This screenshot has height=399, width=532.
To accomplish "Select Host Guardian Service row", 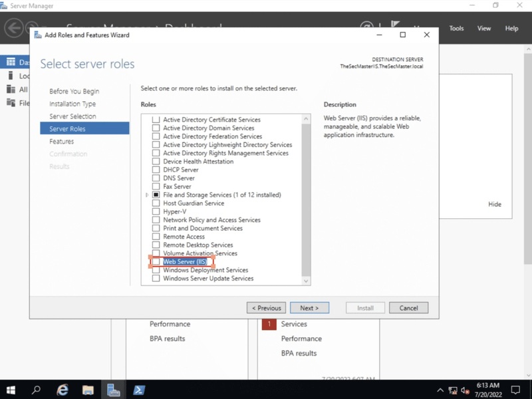I will tap(194, 203).
